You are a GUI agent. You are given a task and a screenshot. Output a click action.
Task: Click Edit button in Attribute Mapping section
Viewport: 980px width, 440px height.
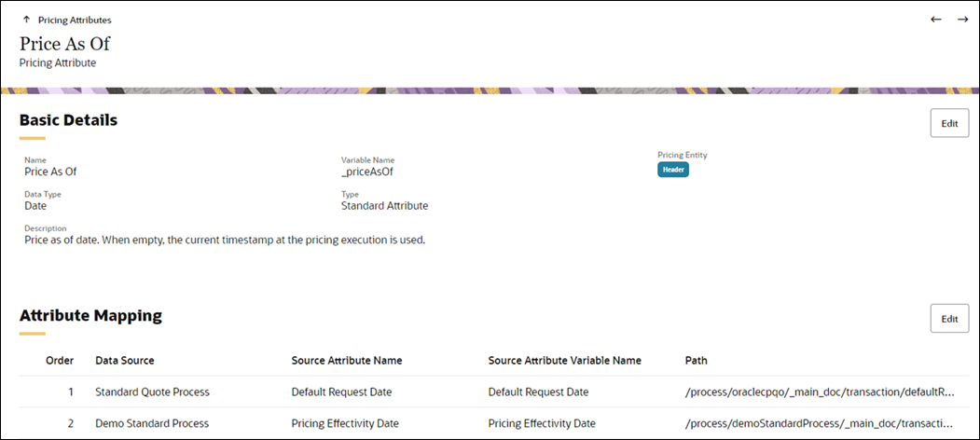pos(948,318)
